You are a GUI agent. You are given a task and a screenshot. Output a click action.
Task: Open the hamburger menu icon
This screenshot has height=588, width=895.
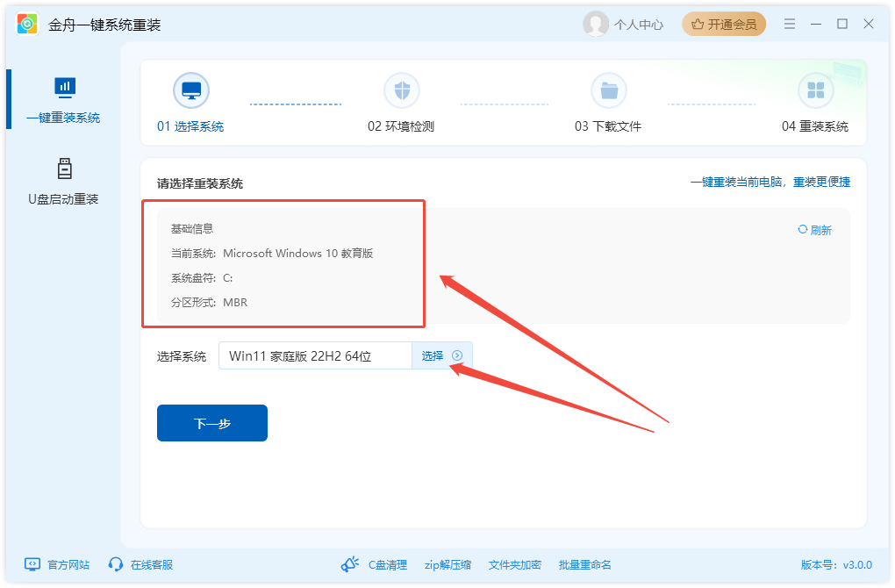[x=789, y=24]
